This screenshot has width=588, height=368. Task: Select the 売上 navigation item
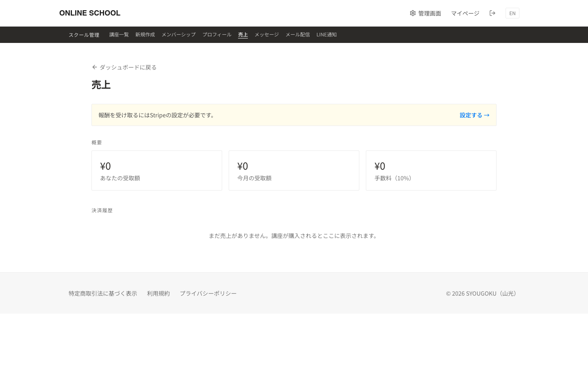(x=243, y=34)
